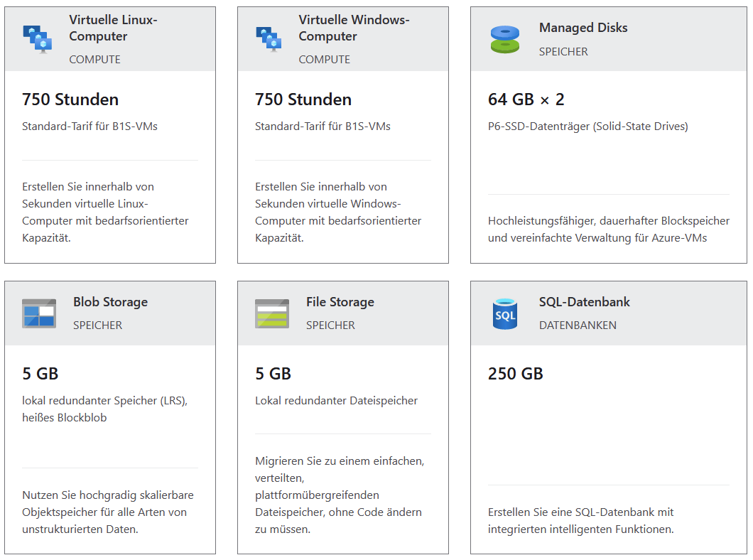This screenshot has height=560, width=753.
Task: Select the Blob Storage heading
Action: click(x=110, y=302)
